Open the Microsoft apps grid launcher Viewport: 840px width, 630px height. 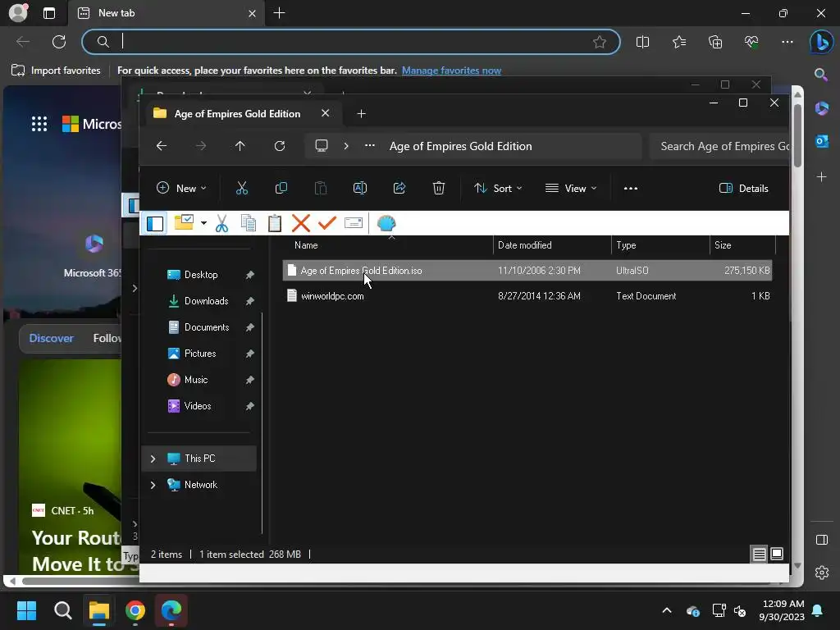[x=39, y=124]
